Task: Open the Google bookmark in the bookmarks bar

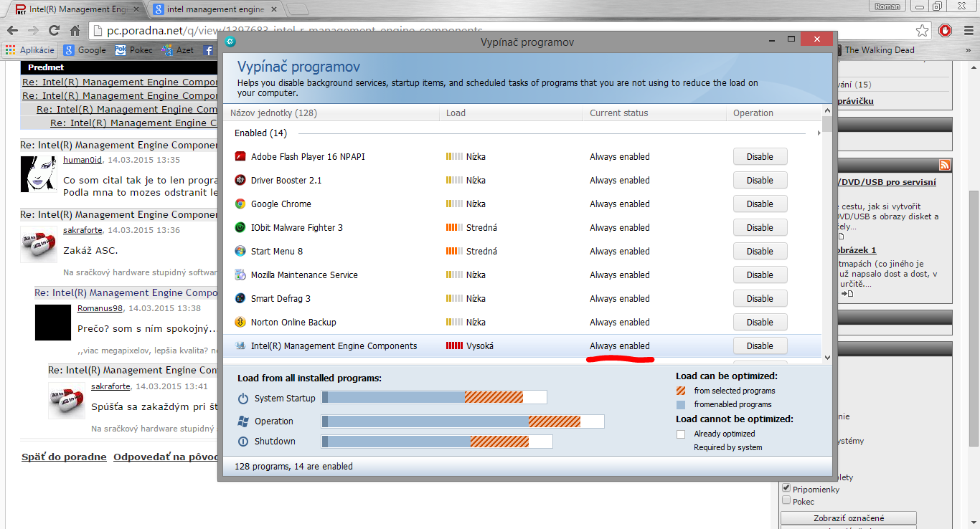Action: click(85, 50)
